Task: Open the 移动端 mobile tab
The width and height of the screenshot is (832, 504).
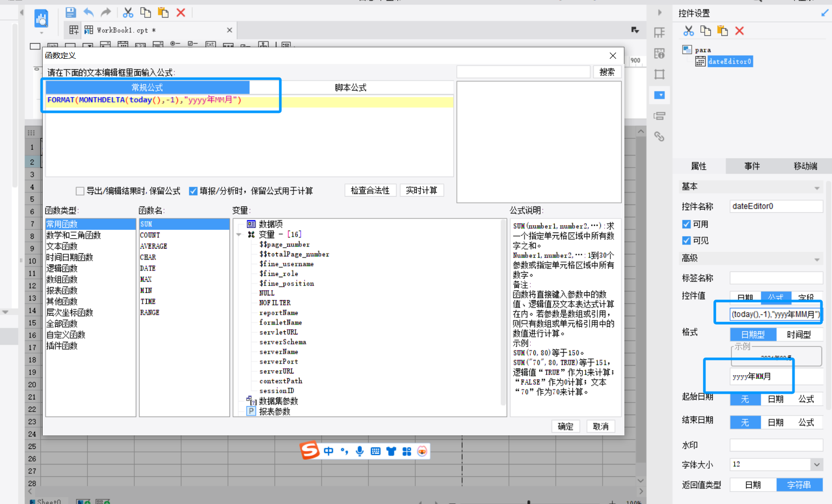Action: tap(805, 166)
